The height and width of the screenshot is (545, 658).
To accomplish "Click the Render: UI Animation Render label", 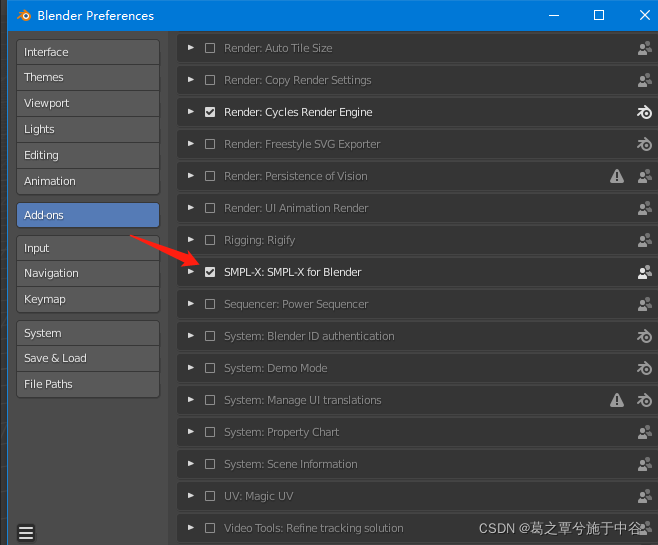I will click(x=296, y=208).
